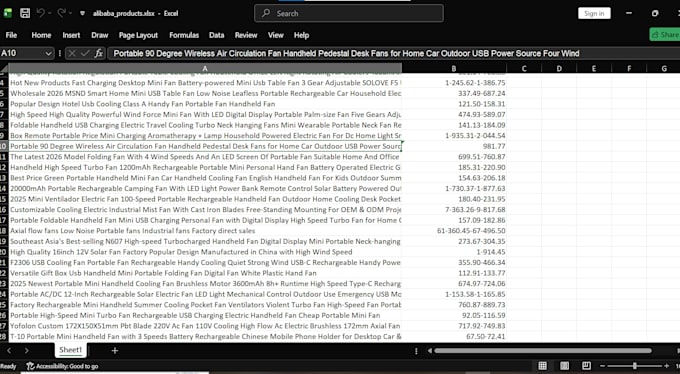The width and height of the screenshot is (680, 374).
Task: Open the Page Layout tab
Action: click(138, 35)
